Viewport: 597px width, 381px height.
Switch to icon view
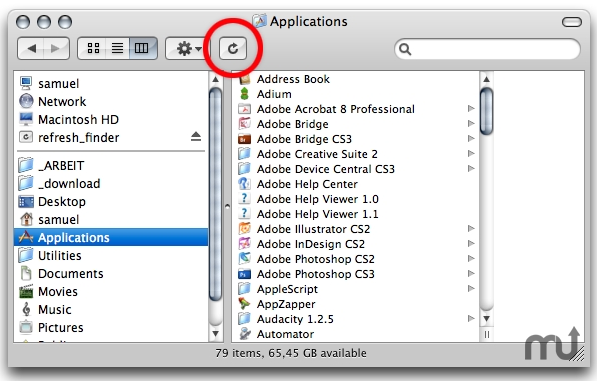93,48
